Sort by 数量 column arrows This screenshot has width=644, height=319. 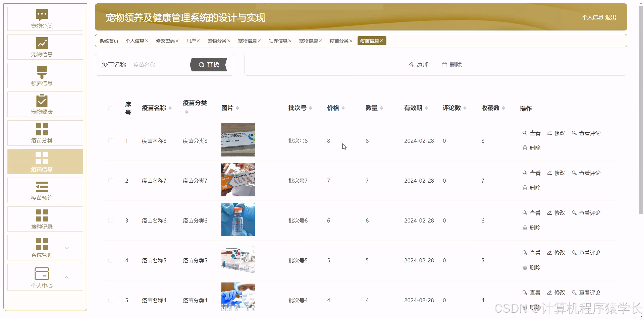pos(382,108)
